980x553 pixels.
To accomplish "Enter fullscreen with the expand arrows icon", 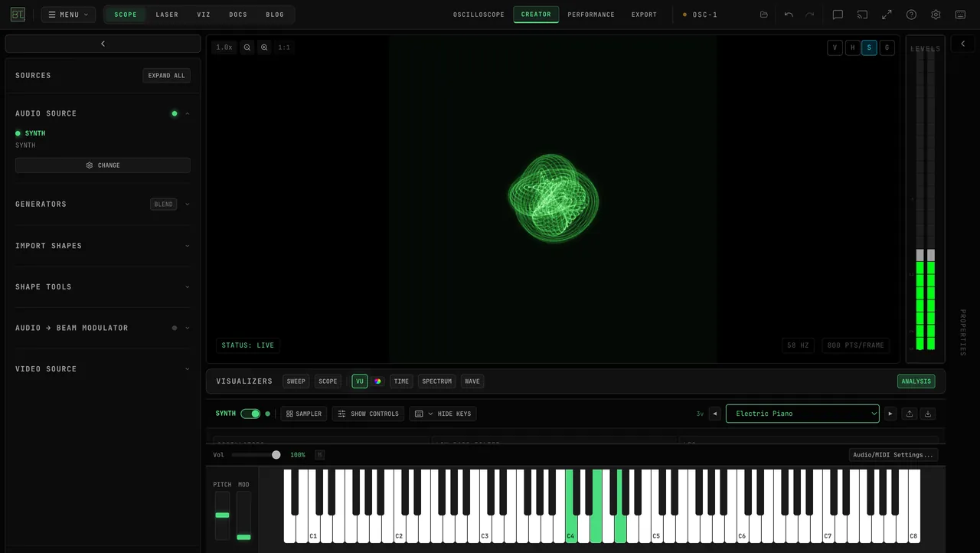I will coord(887,15).
